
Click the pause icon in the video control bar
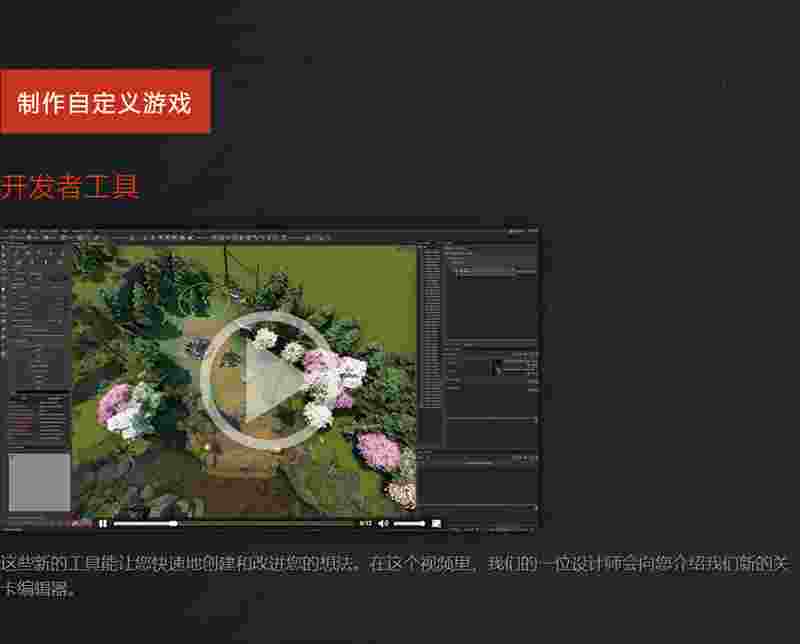tap(103, 523)
